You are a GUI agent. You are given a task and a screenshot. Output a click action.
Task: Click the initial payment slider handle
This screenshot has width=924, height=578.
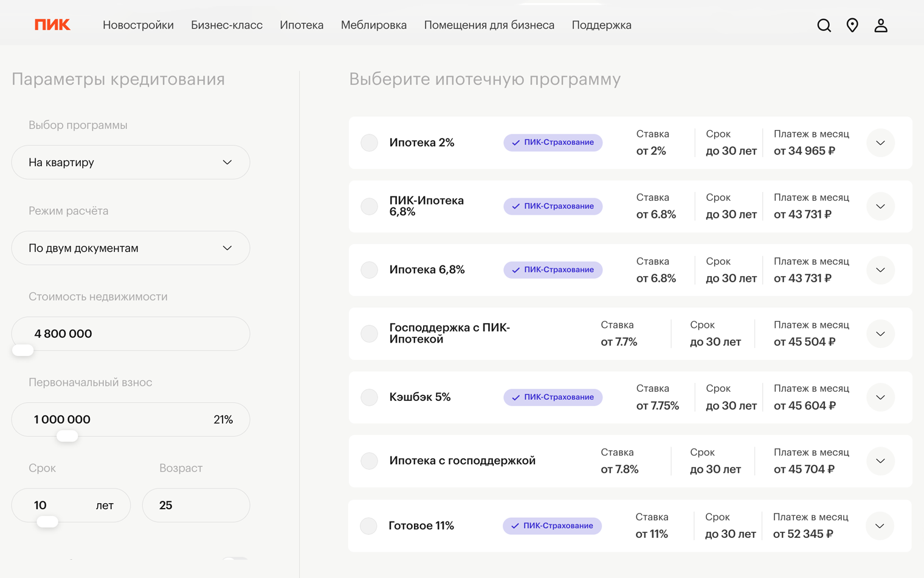point(67,436)
